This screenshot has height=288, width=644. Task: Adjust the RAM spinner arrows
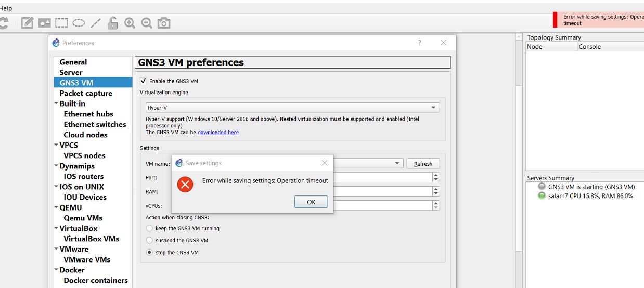(x=436, y=191)
